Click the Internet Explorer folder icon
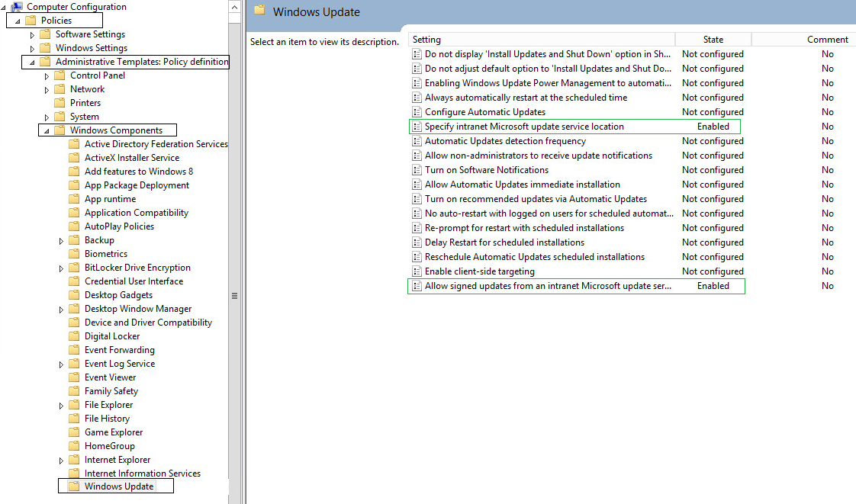856x504 pixels. click(x=73, y=460)
